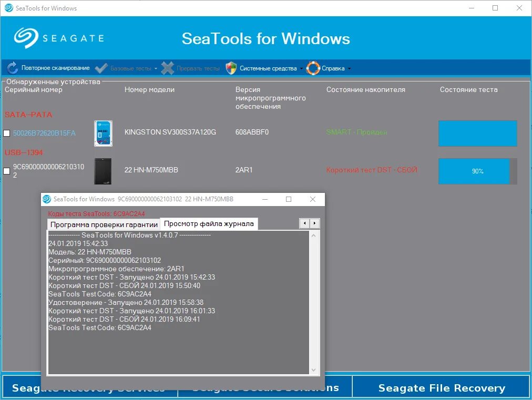Click firmware version 608ABBF0

[252, 132]
